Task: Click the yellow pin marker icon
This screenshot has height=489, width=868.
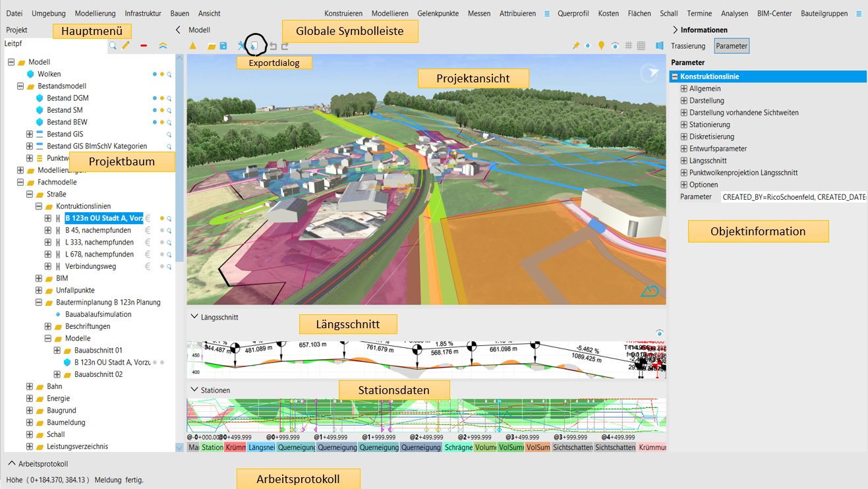Action: (601, 45)
